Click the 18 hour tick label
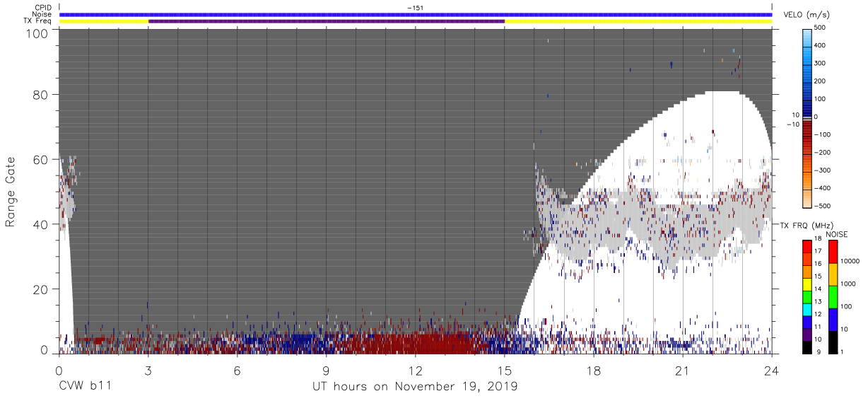This screenshot has width=868, height=401. [x=594, y=371]
